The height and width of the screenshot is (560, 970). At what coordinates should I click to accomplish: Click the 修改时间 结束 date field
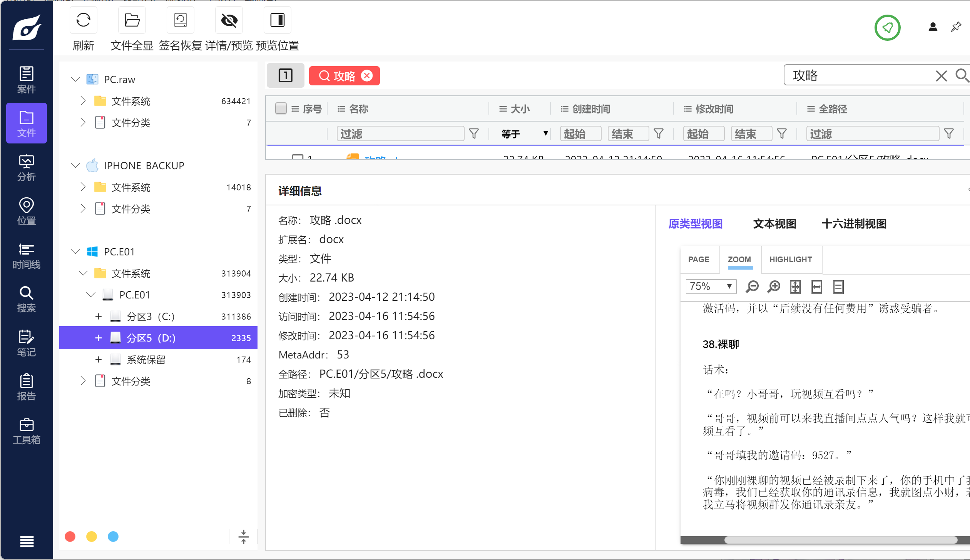point(751,133)
